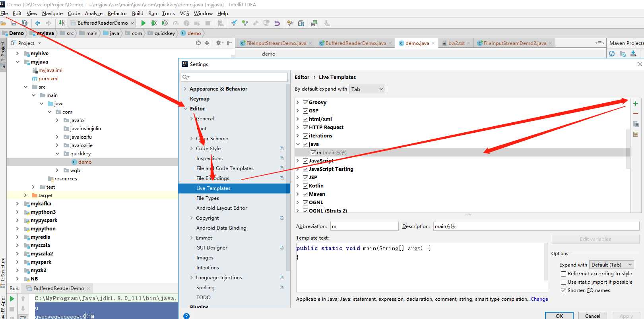This screenshot has width=644, height=319.
Task: Click the Change applicable contexts link
Action: click(x=539, y=299)
